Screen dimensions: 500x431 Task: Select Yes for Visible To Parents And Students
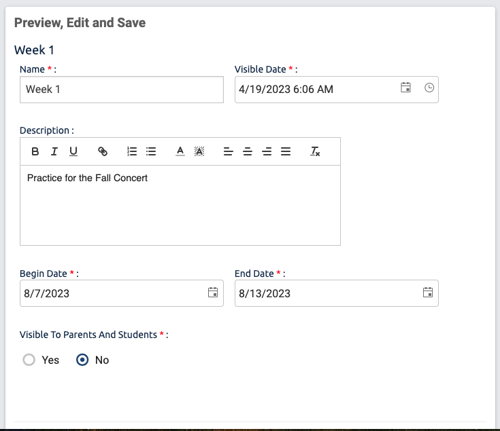click(29, 360)
